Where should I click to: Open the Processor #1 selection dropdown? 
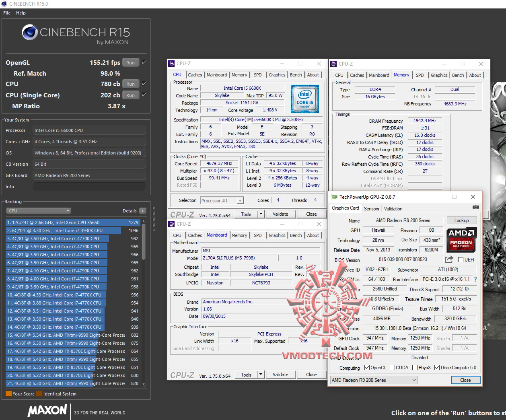click(222, 200)
